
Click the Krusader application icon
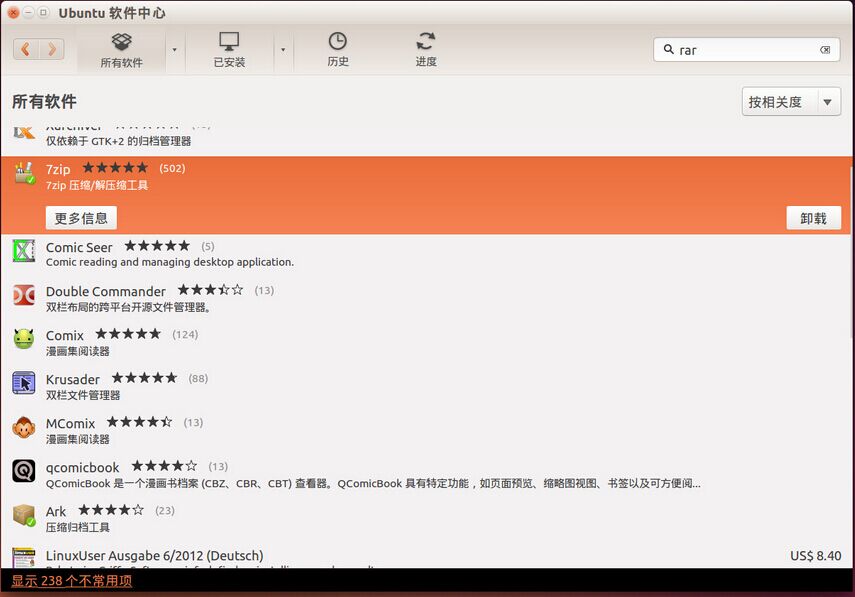click(x=24, y=383)
